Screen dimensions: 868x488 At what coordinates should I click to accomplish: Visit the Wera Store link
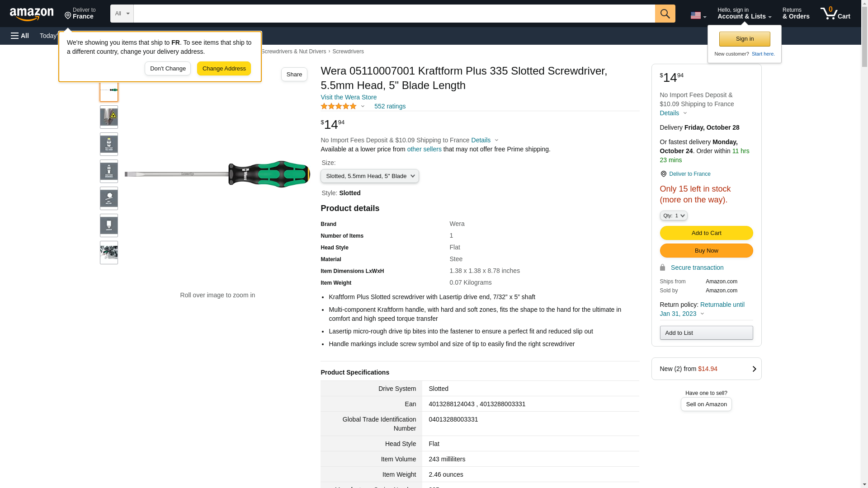click(x=349, y=97)
